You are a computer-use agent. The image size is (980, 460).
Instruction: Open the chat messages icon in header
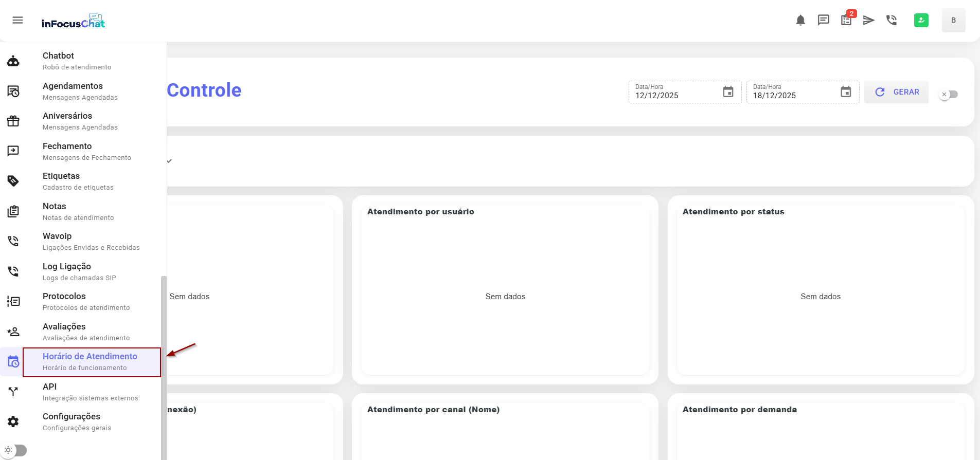[x=823, y=20]
